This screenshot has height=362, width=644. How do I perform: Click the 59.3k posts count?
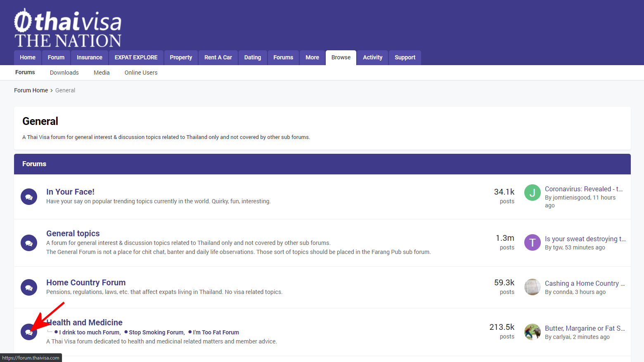click(504, 287)
